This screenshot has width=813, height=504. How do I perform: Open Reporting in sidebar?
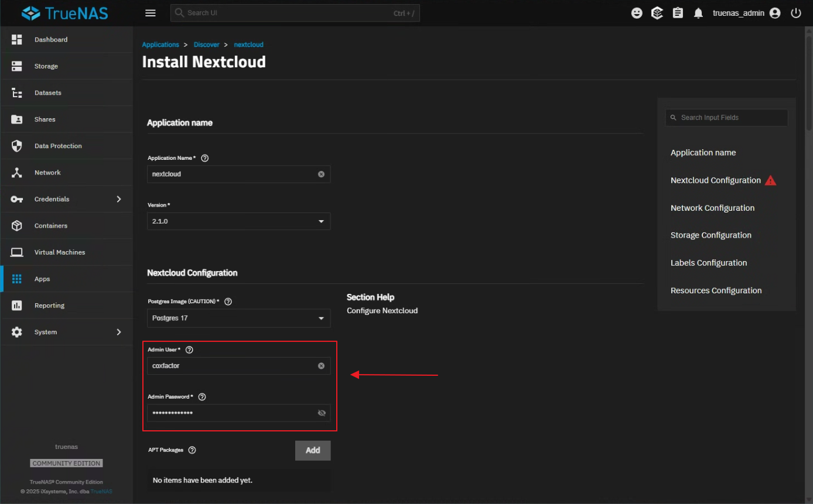[x=66, y=306]
